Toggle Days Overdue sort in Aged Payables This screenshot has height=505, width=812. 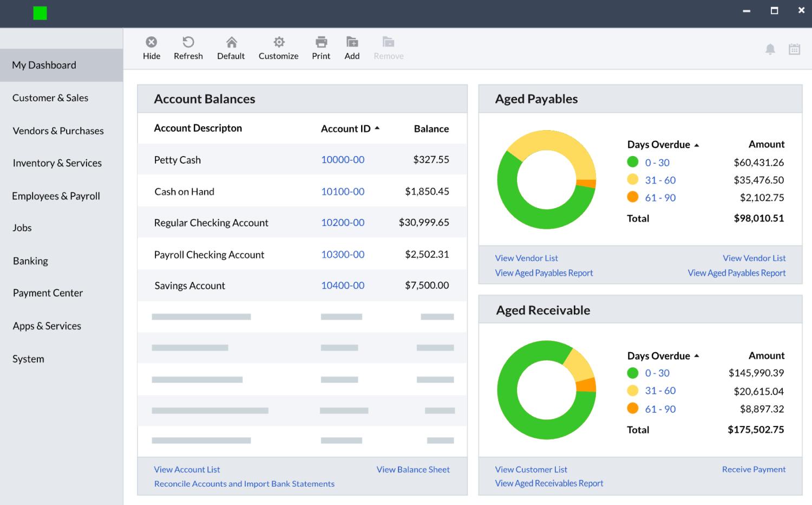[697, 145]
